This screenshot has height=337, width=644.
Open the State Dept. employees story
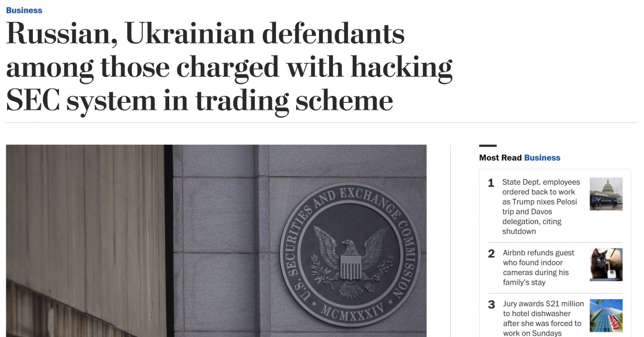[x=541, y=206]
